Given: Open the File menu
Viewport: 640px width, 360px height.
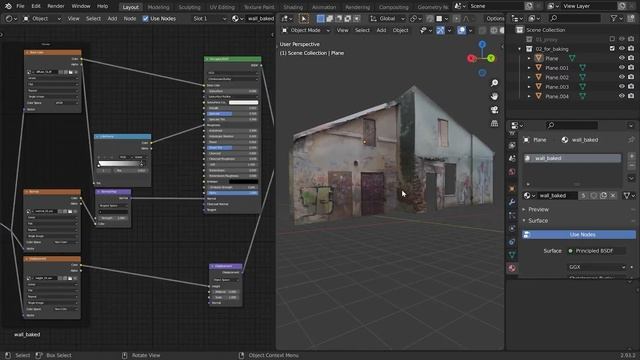Looking at the screenshot, I should pos(20,6).
